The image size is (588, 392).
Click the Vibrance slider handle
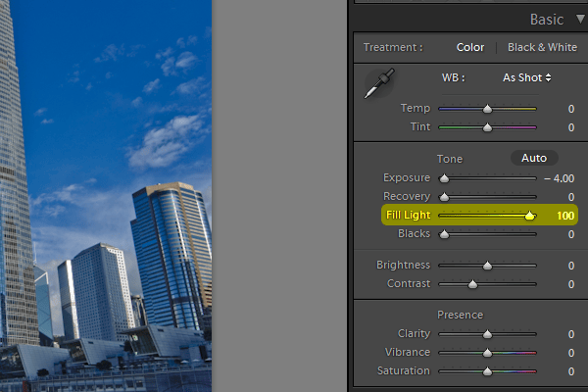[x=487, y=353]
